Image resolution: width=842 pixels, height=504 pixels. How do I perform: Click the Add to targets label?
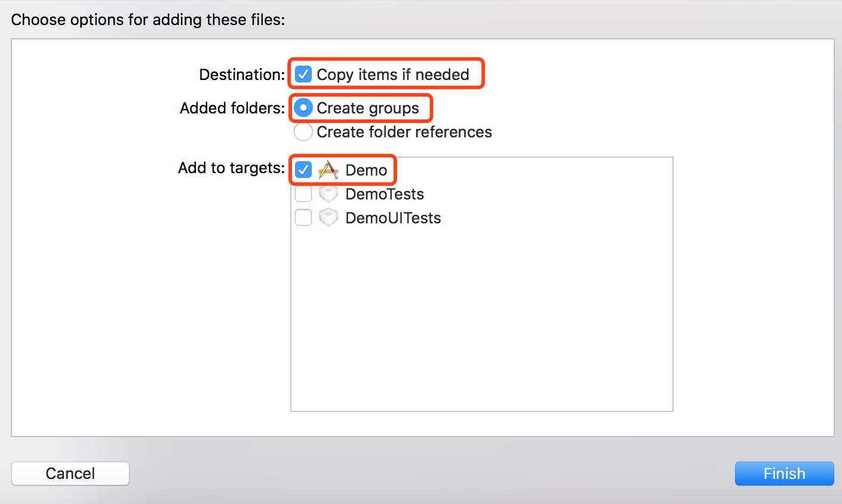tap(231, 168)
